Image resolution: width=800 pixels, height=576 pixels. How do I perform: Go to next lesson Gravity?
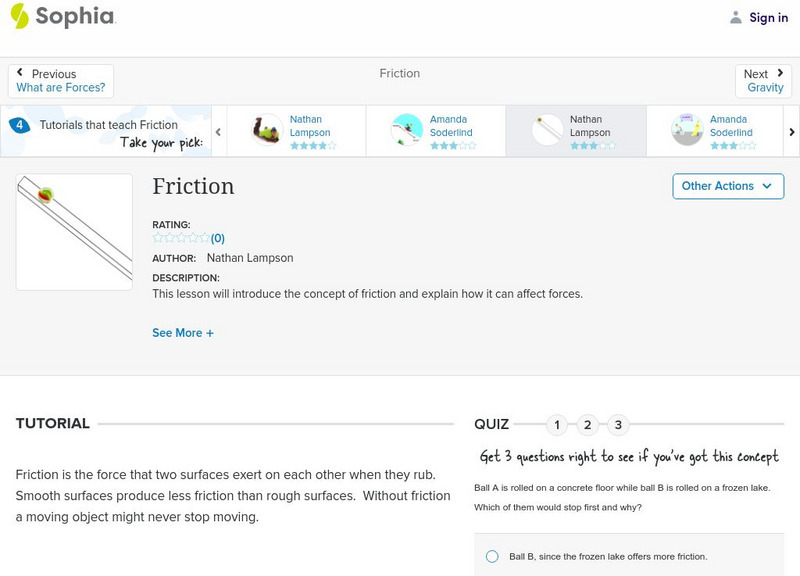coord(765,88)
